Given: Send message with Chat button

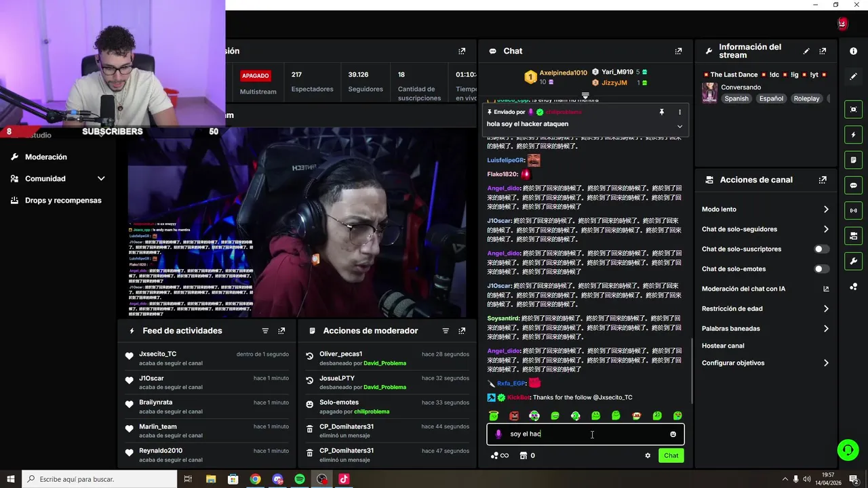Looking at the screenshot, I should click(x=671, y=455).
